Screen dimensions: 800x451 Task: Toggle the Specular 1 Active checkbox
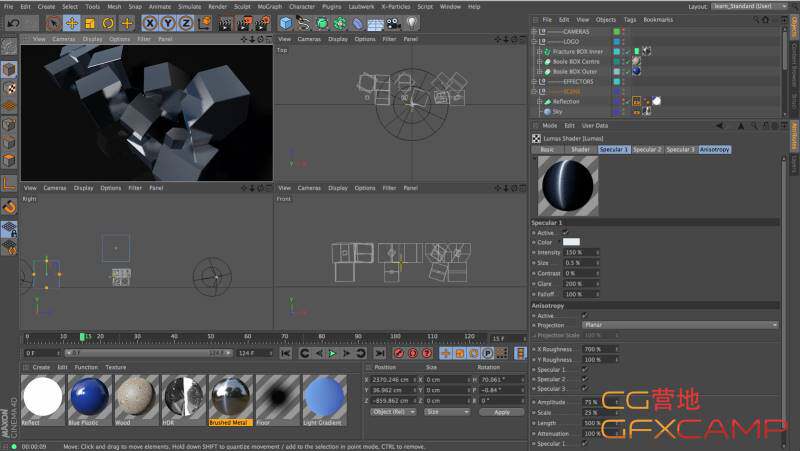tap(566, 232)
